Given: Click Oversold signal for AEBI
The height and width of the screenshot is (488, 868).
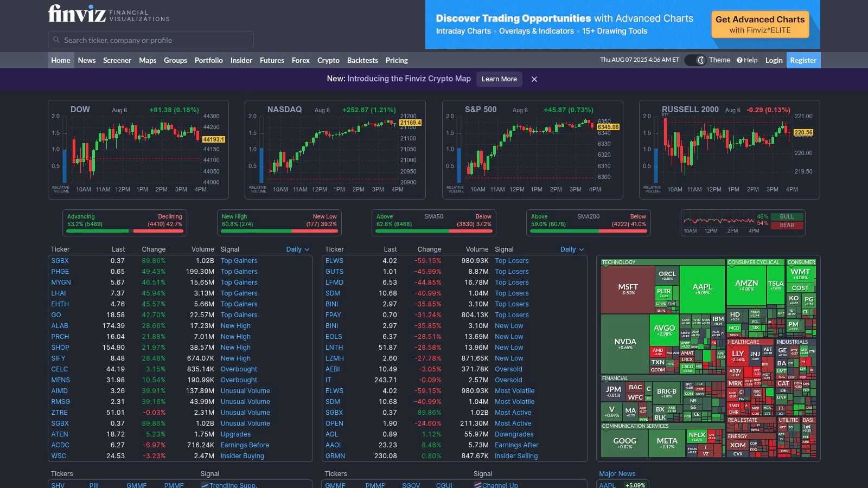Looking at the screenshot, I should (509, 369).
